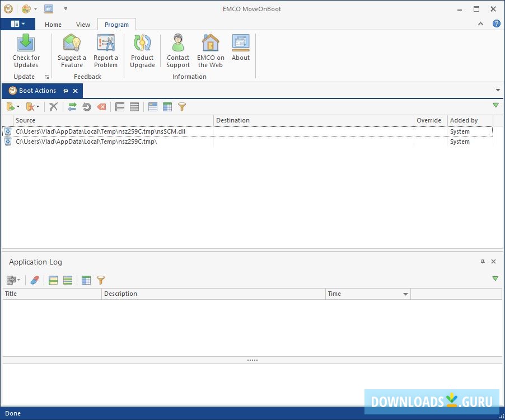This screenshot has width=505, height=420.
Task: Open the color scheme dropdown arrow
Action: pos(35,9)
